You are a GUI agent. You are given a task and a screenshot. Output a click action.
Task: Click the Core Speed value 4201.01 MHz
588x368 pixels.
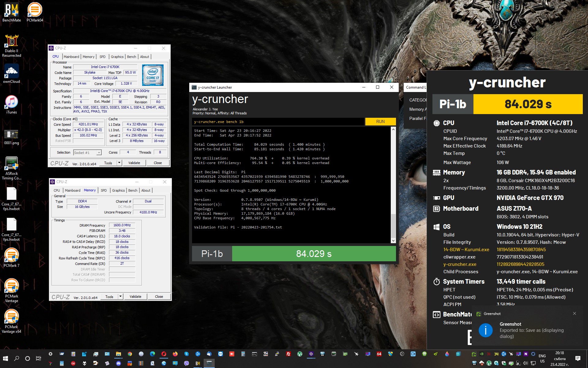[x=88, y=125]
